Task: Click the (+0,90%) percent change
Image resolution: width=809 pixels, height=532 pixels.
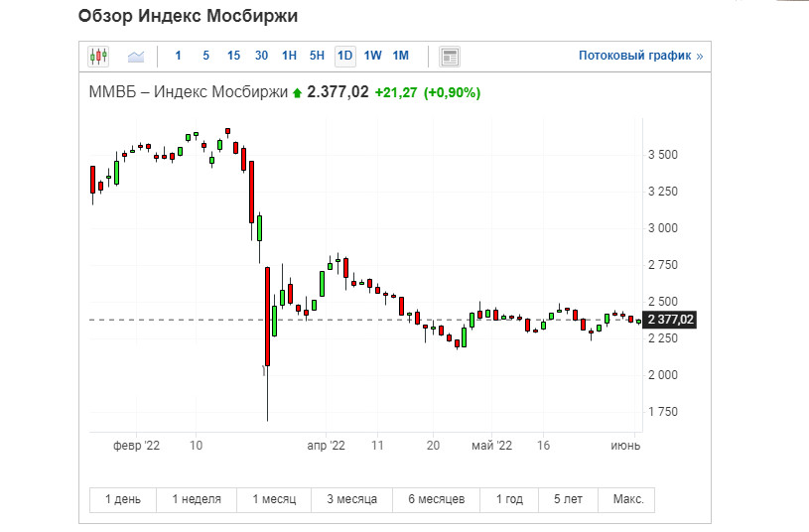Action: coord(452,93)
